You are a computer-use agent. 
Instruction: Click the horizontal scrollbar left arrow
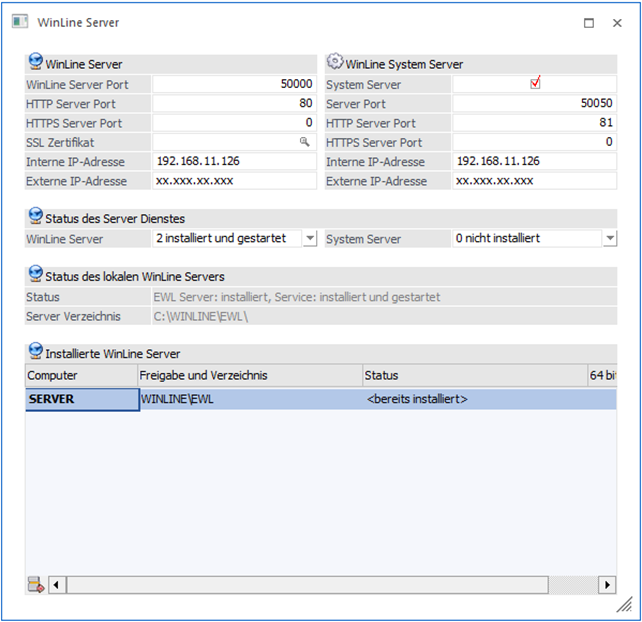point(57,584)
